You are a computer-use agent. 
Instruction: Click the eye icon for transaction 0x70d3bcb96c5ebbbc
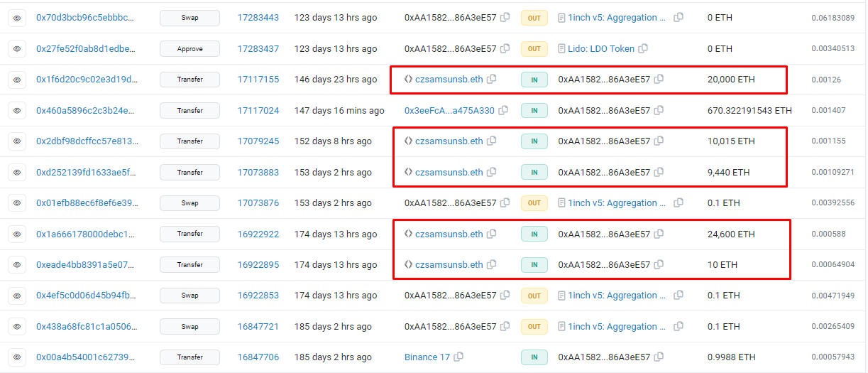tap(17, 18)
